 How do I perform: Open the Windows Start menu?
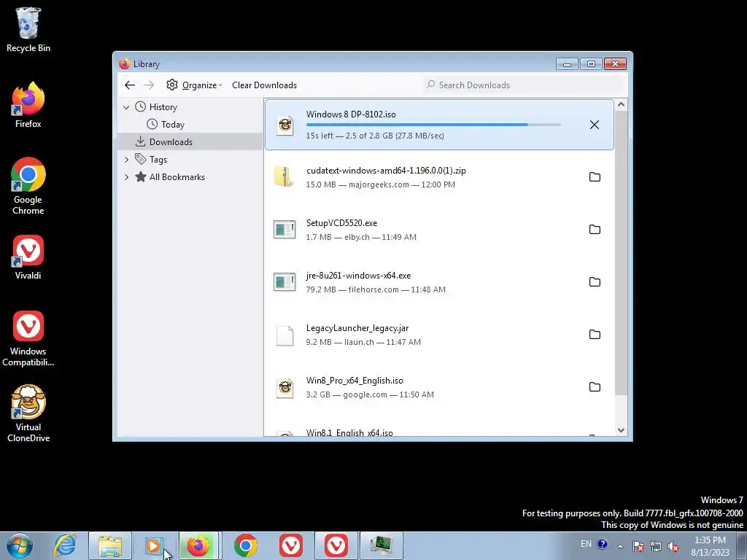point(20,545)
